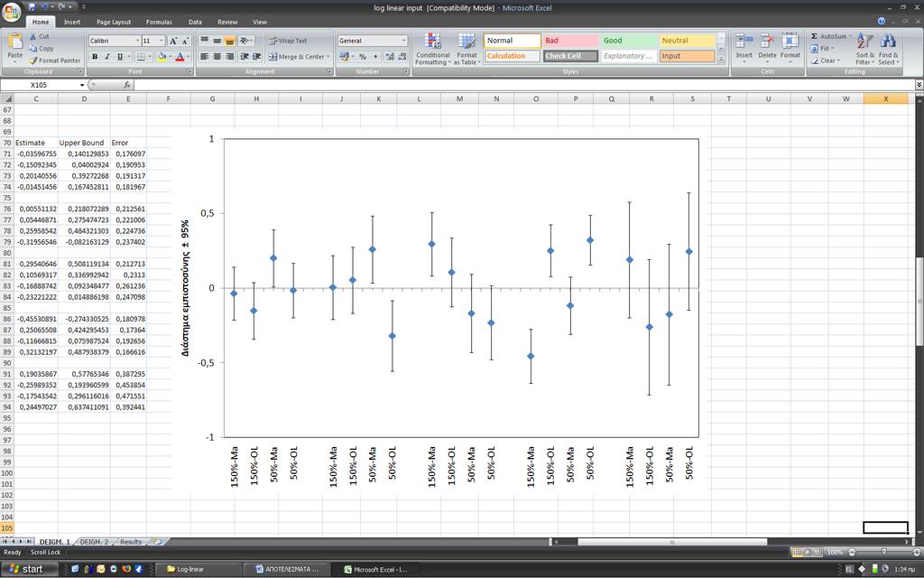Paste clipboard contents
Viewport: 924px width, 578px height.
click(x=14, y=47)
